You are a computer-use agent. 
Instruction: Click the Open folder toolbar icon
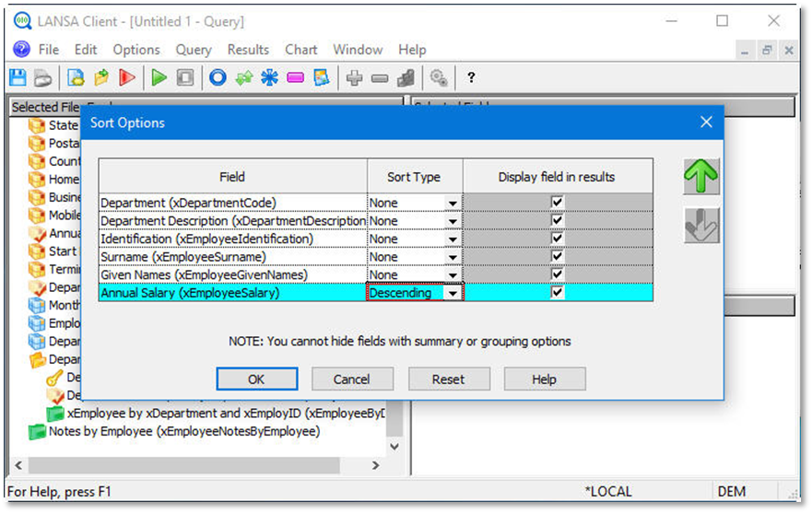click(101, 78)
